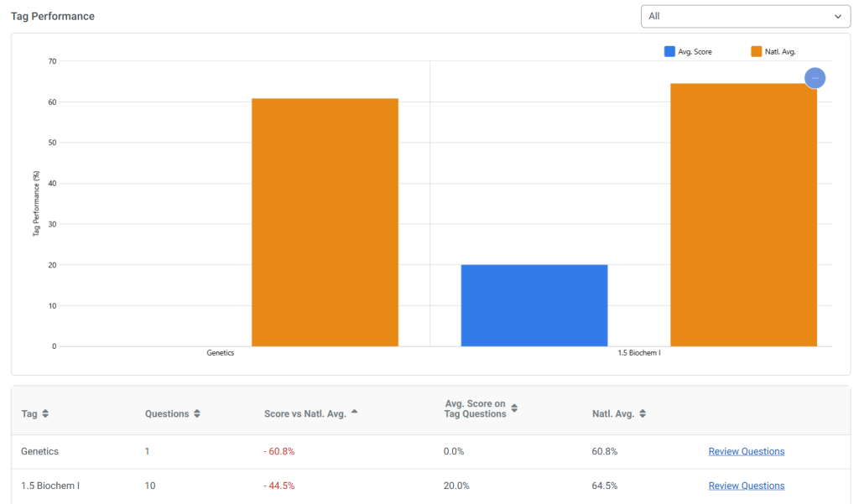Screen dimensions: 859x504
Task: Select the blue 1.5 Biochem I score bar
Action: [x=534, y=305]
